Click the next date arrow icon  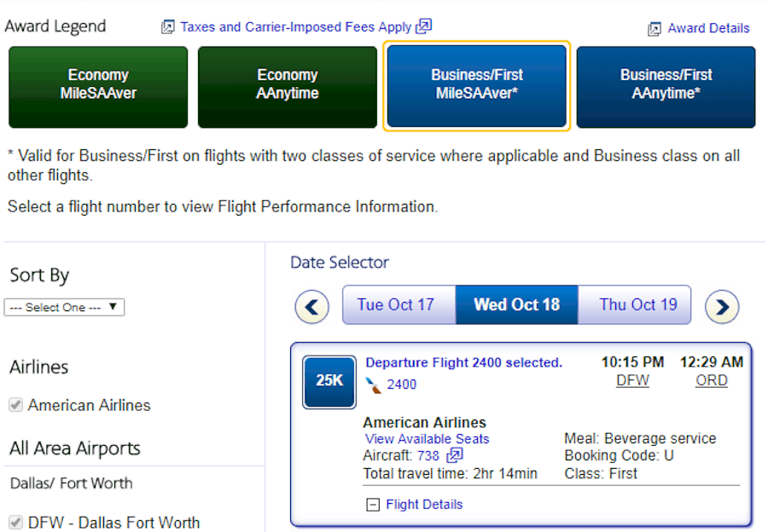[721, 307]
